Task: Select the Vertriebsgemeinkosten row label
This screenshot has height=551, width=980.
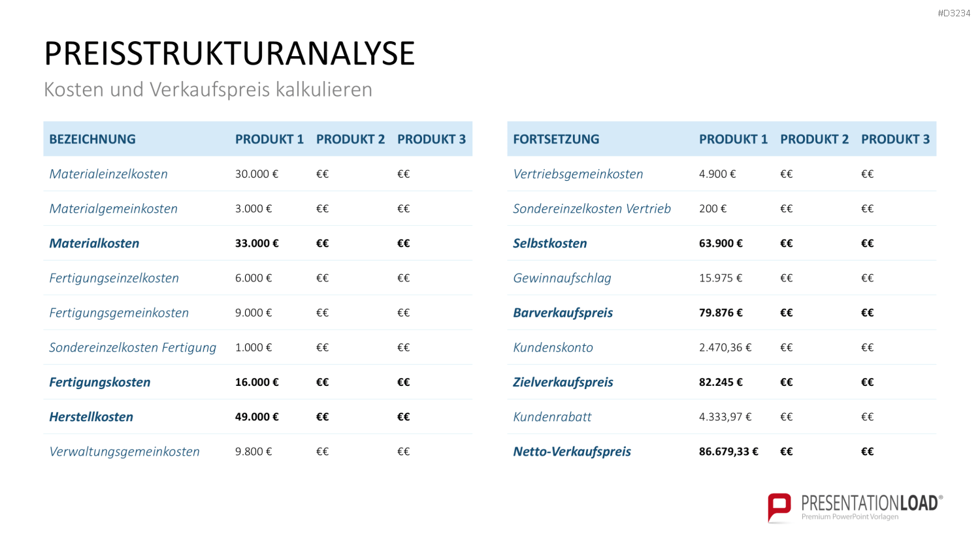Action: 578,174
